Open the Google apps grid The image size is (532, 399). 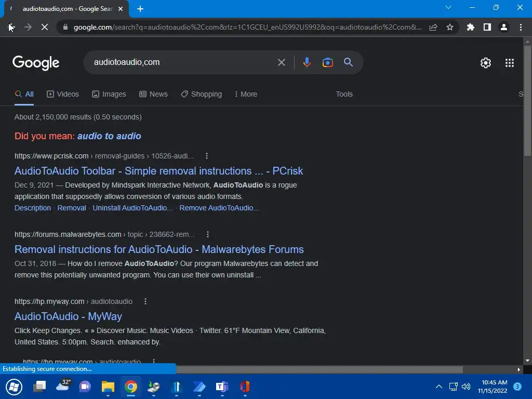[510, 63]
